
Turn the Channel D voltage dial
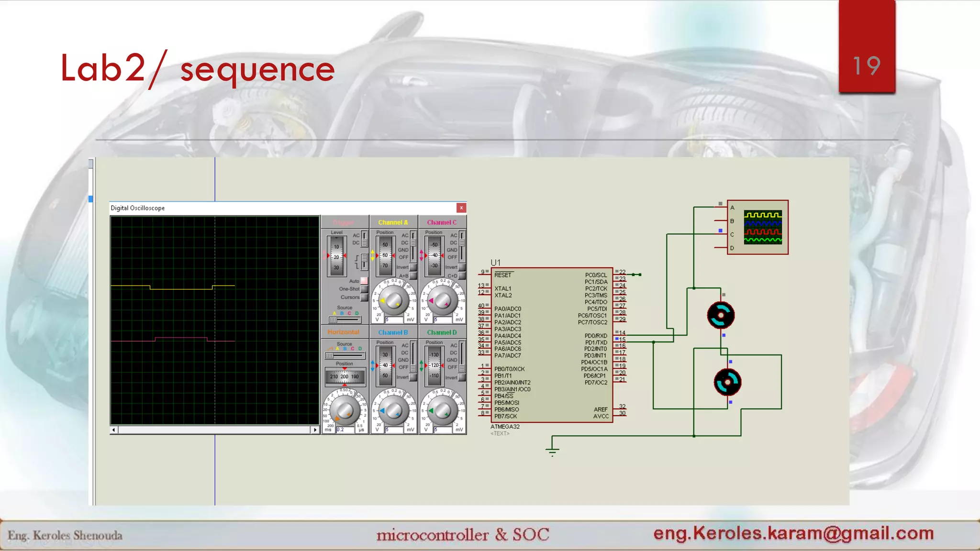click(442, 410)
